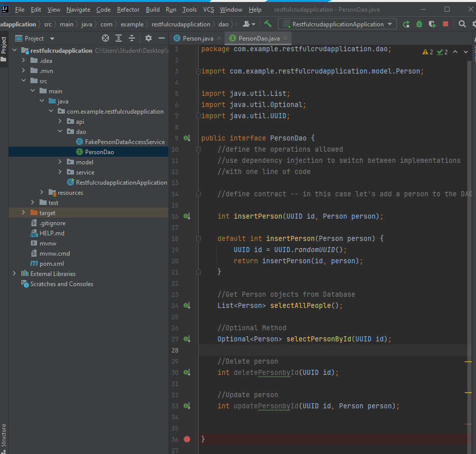The width and height of the screenshot is (476, 454).
Task: Click the Build project hammer icon
Action: click(x=268, y=24)
